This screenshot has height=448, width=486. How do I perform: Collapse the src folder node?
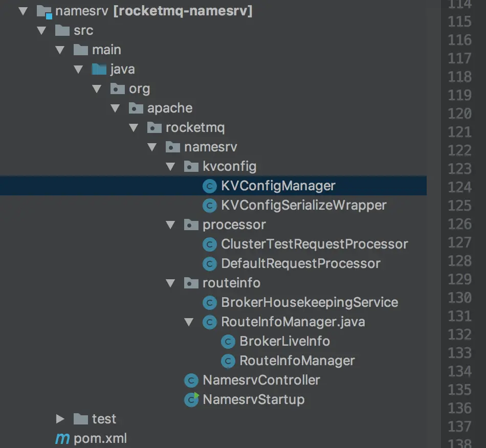(41, 30)
